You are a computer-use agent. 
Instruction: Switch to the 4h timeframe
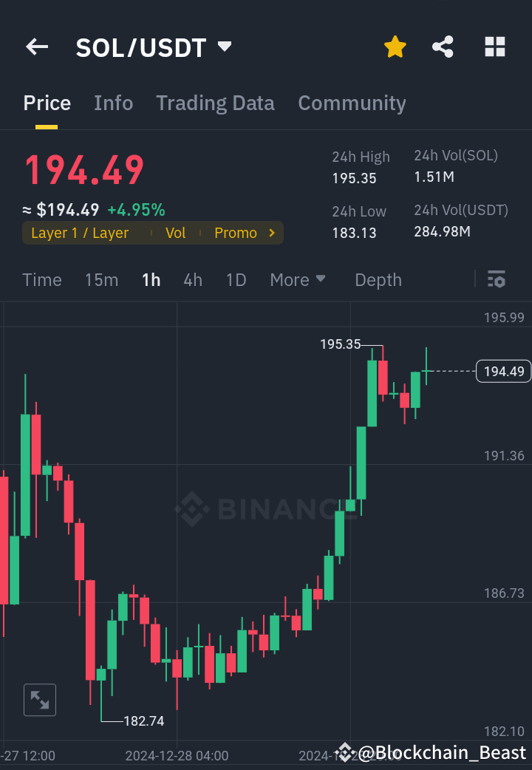pyautogui.click(x=193, y=279)
